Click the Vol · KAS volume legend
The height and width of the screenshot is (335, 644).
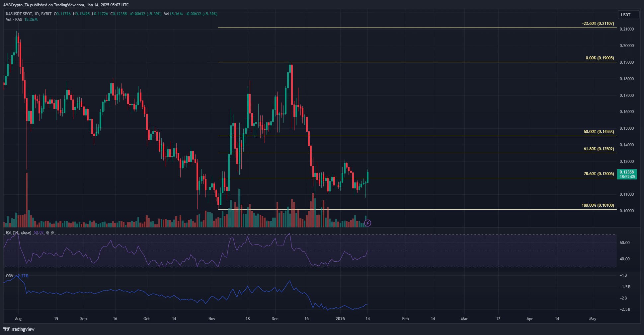tap(14, 20)
